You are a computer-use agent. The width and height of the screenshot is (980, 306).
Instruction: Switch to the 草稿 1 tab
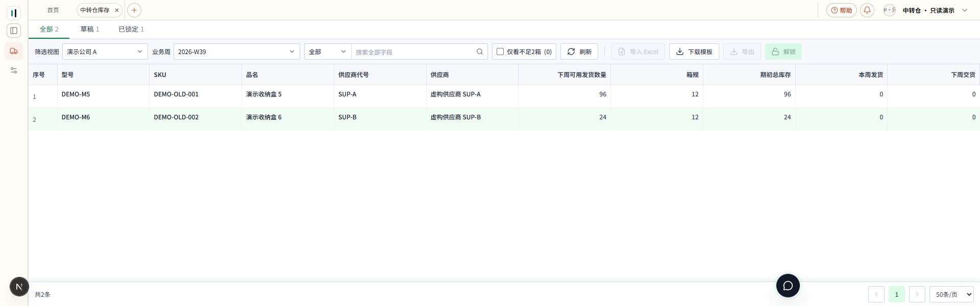pyautogui.click(x=90, y=29)
